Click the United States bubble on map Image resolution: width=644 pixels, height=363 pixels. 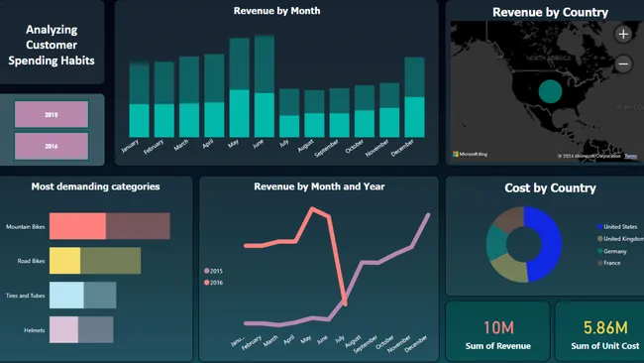(550, 91)
